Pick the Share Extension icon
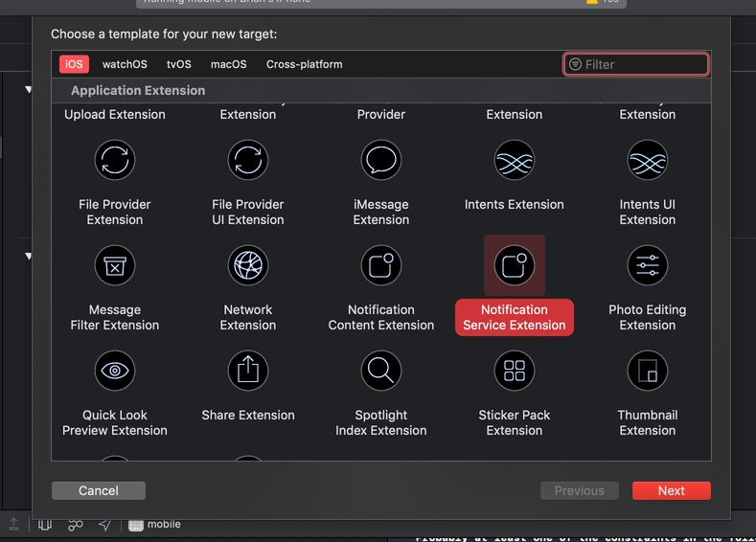Viewport: 756px width, 542px height. pos(248,371)
